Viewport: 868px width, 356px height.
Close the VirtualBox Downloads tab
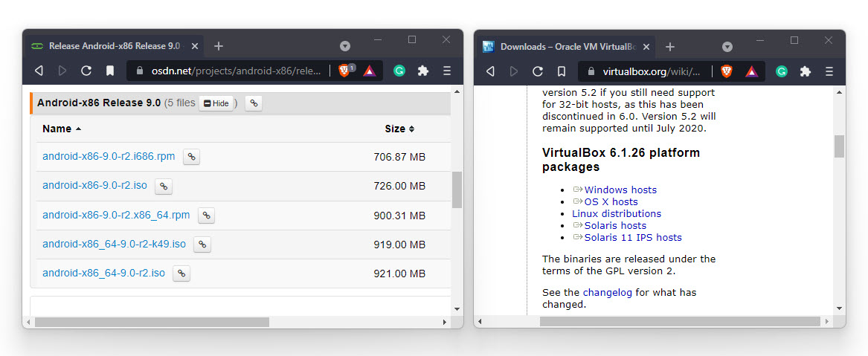point(646,46)
